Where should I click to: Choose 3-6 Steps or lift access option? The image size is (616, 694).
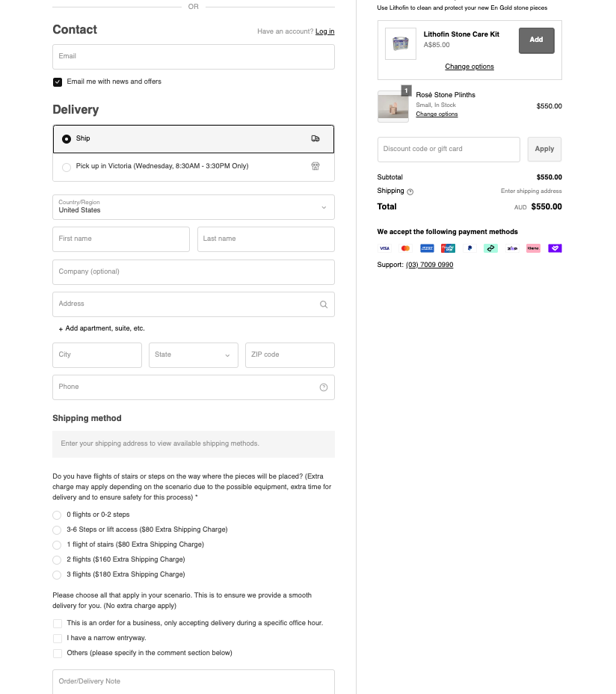click(x=57, y=529)
